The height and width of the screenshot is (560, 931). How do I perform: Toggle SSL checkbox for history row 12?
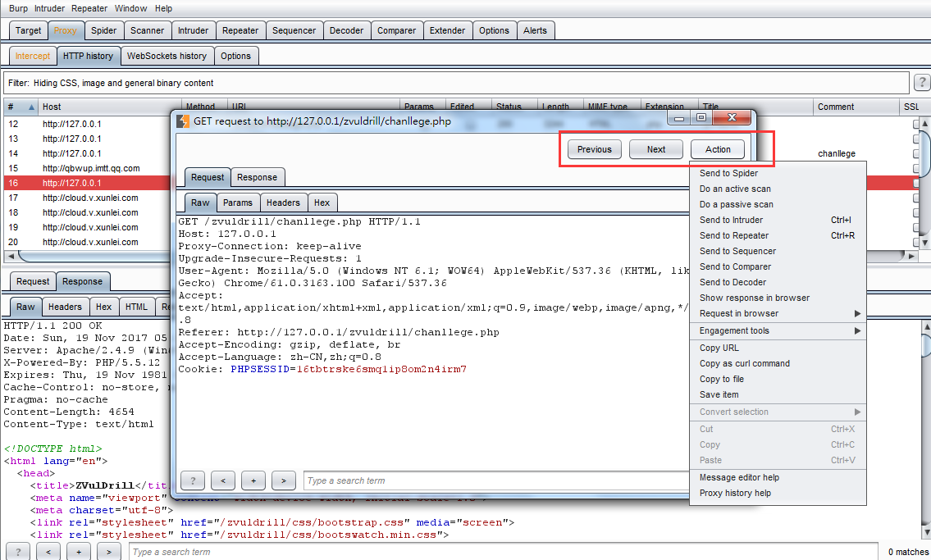point(916,124)
